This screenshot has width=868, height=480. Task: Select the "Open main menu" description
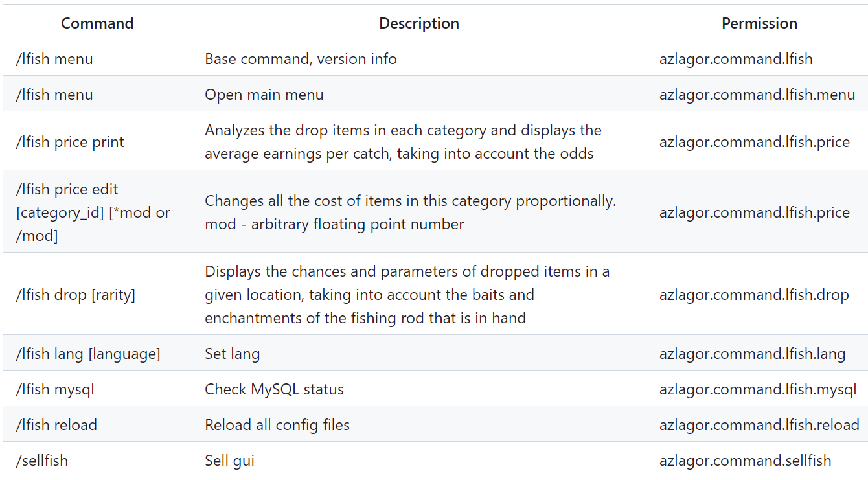pos(264,95)
